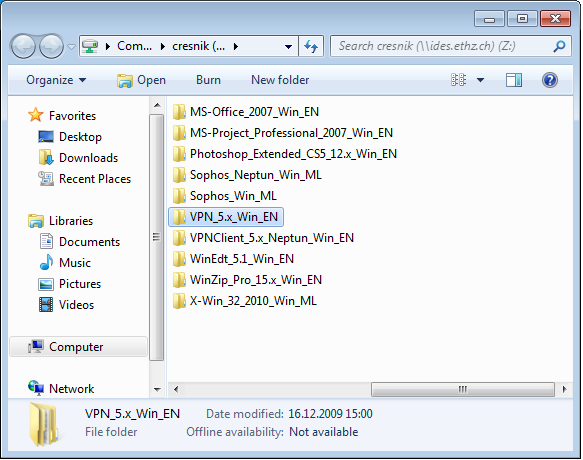The height and width of the screenshot is (460, 583).
Task: Expand the chevron after Com... breadcrumb
Action: [x=163, y=46]
